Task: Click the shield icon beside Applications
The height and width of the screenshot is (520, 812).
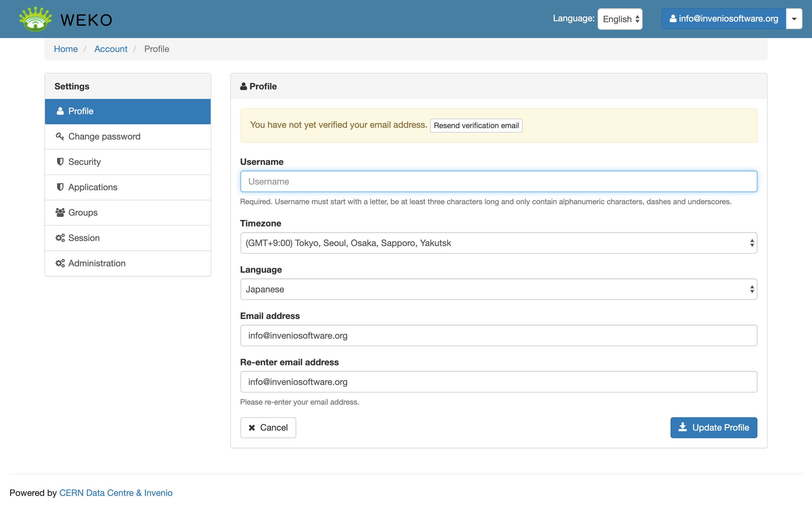Action: coord(60,187)
